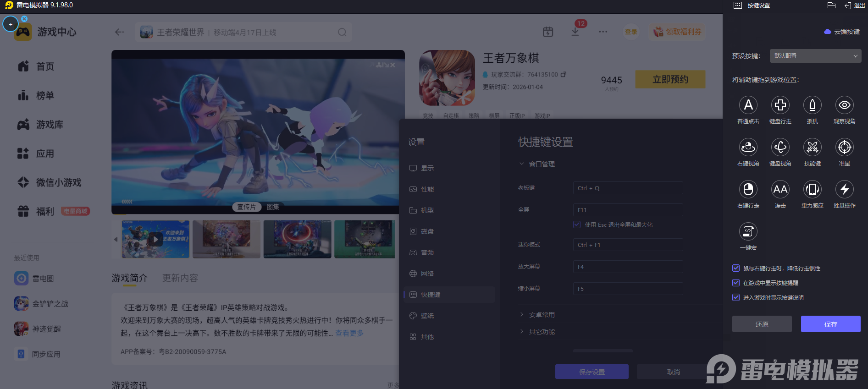Open the 金铲铲之战 recent app
The image size is (868, 389).
coord(41,303)
